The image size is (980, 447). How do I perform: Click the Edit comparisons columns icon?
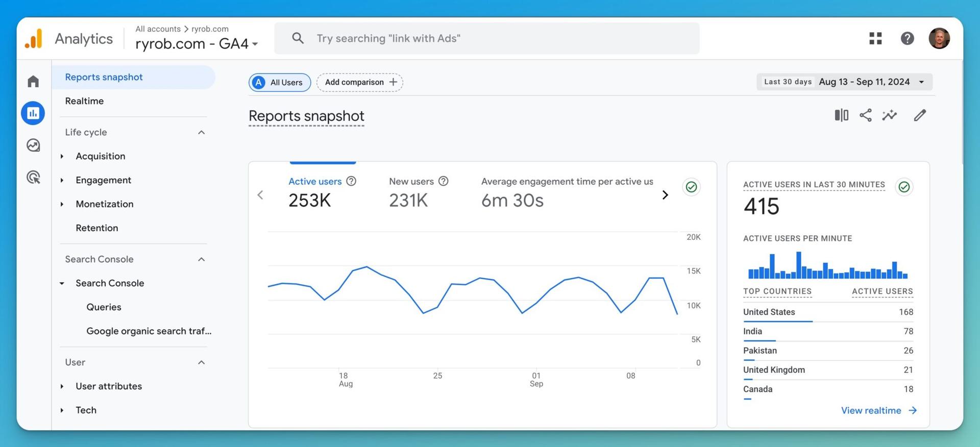point(841,115)
